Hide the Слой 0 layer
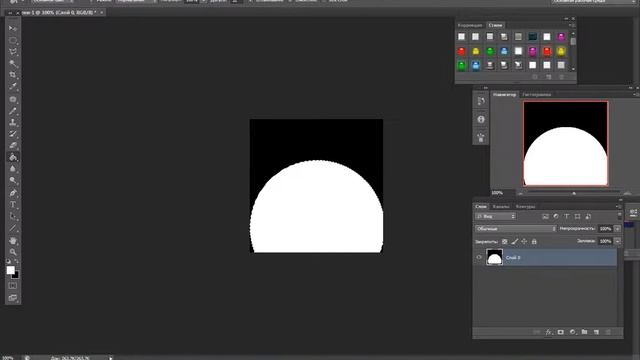This screenshot has width=640, height=360. [479, 258]
